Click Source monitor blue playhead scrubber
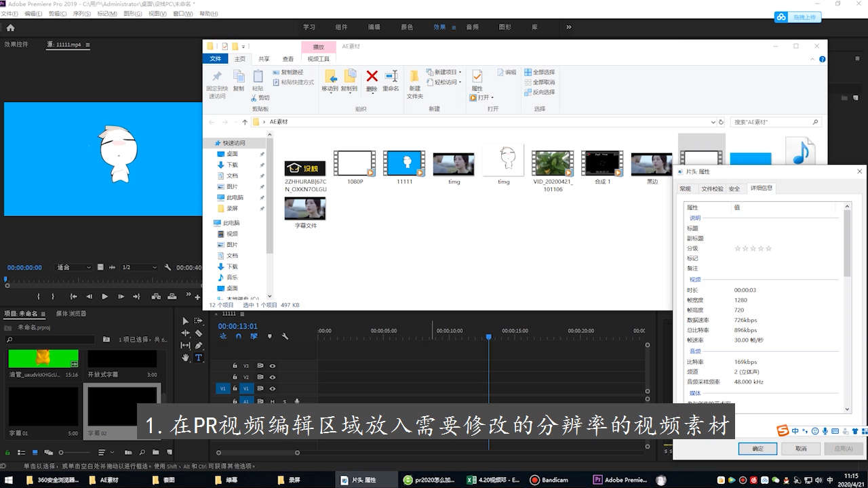 (5, 279)
